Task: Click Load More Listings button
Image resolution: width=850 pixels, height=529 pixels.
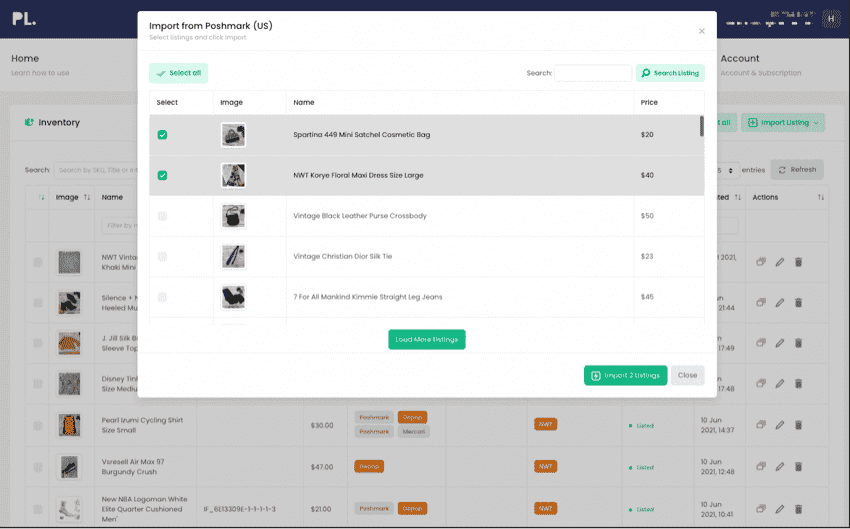Action: tap(427, 339)
